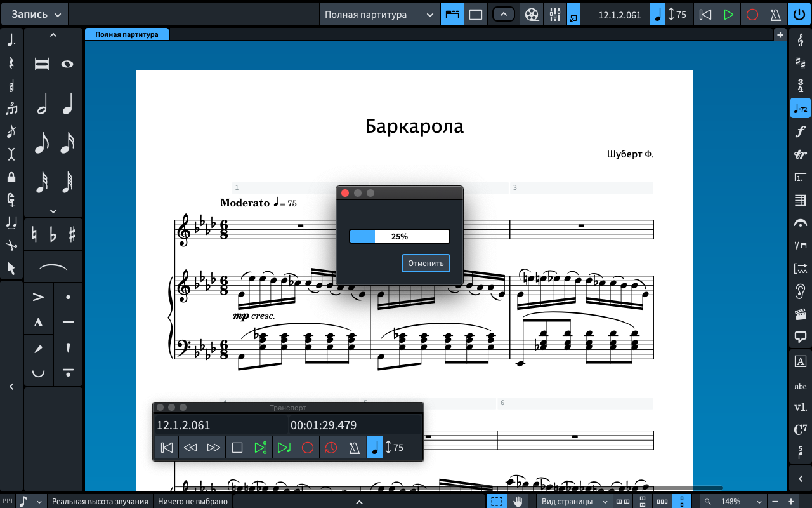Add a new tab with plus button
Image resolution: width=812 pixels, height=508 pixels.
780,35
